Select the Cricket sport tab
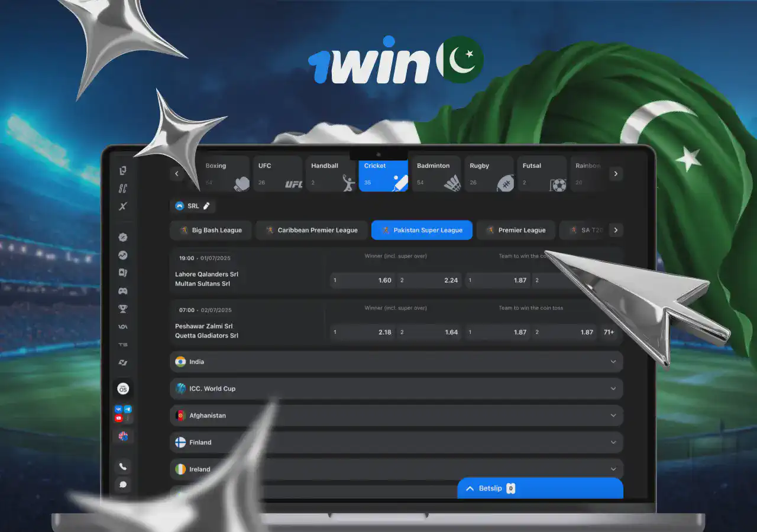The width and height of the screenshot is (757, 532). (383, 174)
